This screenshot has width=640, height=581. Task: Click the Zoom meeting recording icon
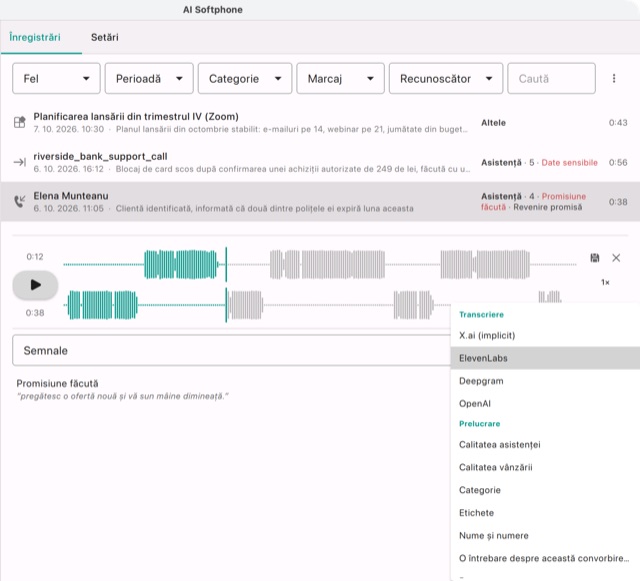(20, 122)
